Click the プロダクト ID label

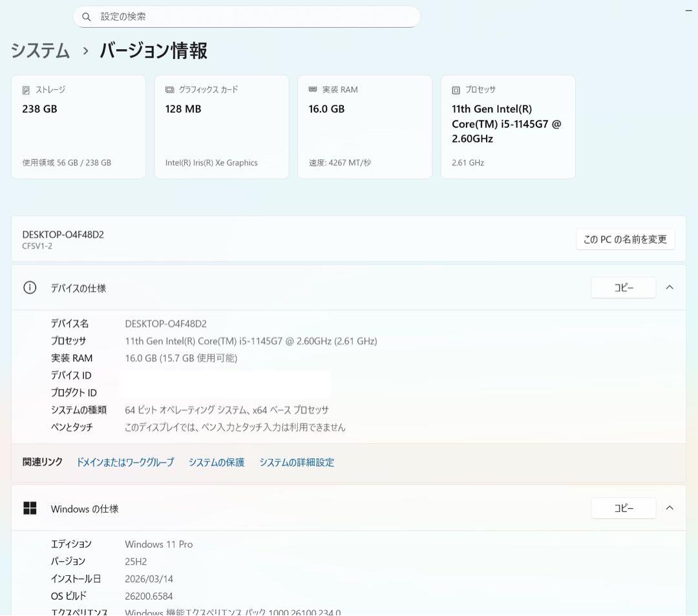tap(74, 393)
